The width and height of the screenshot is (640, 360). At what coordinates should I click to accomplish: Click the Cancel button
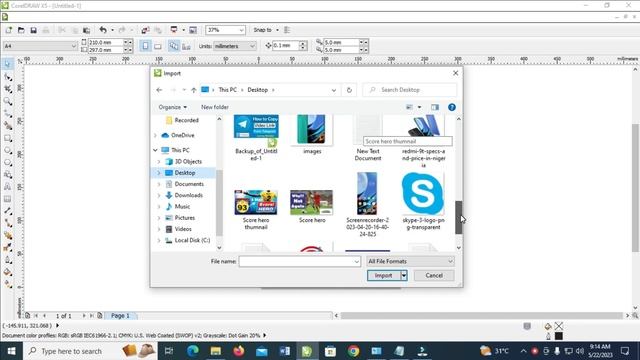434,276
